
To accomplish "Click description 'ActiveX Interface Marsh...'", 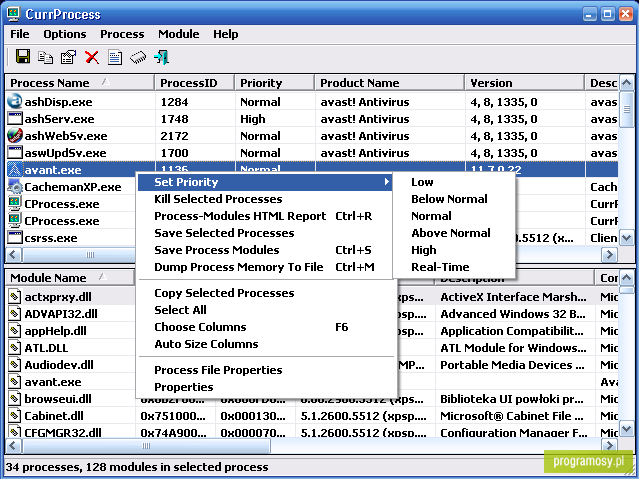I will click(513, 297).
